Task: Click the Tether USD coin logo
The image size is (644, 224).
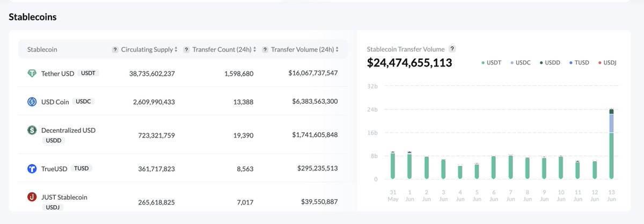Action: pos(32,74)
